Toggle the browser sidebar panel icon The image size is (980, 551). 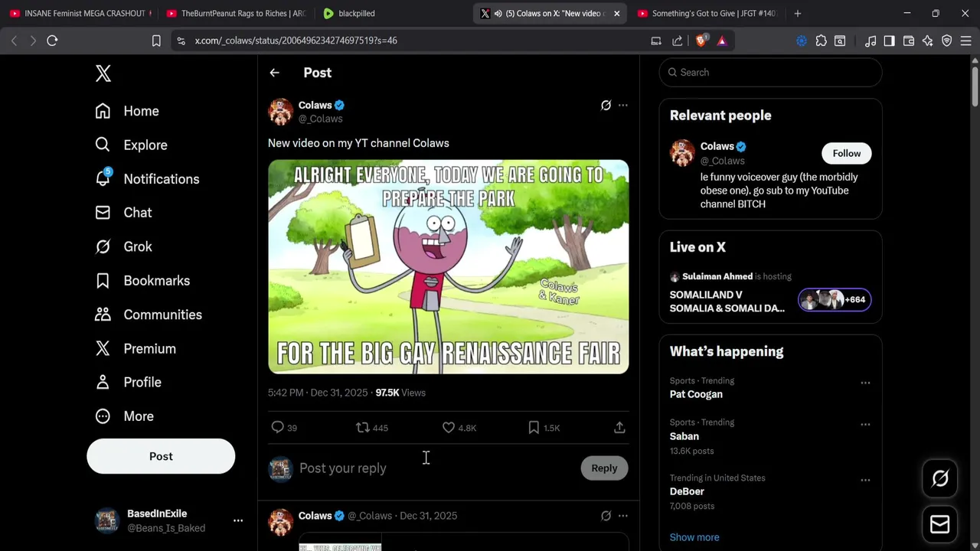point(889,41)
